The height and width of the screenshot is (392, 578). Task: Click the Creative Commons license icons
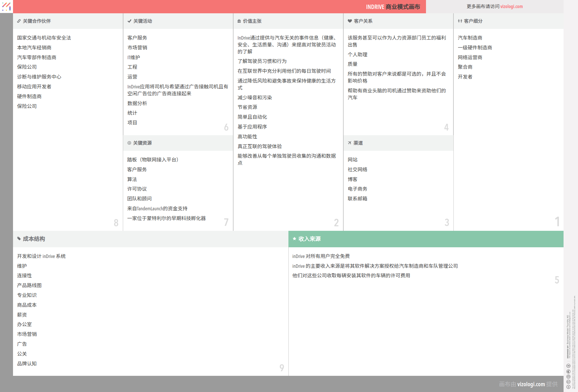tap(568, 376)
